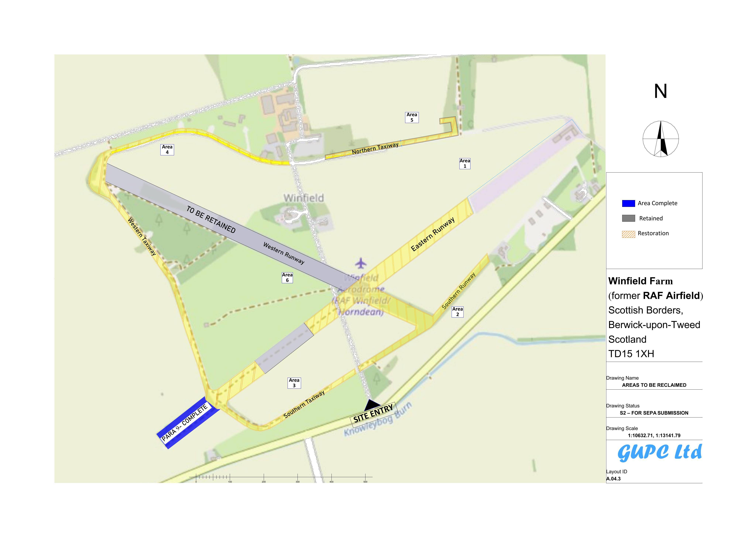Viewport: 756px width, 537px height.
Task: Click the Western Runway label
Action: click(x=283, y=253)
